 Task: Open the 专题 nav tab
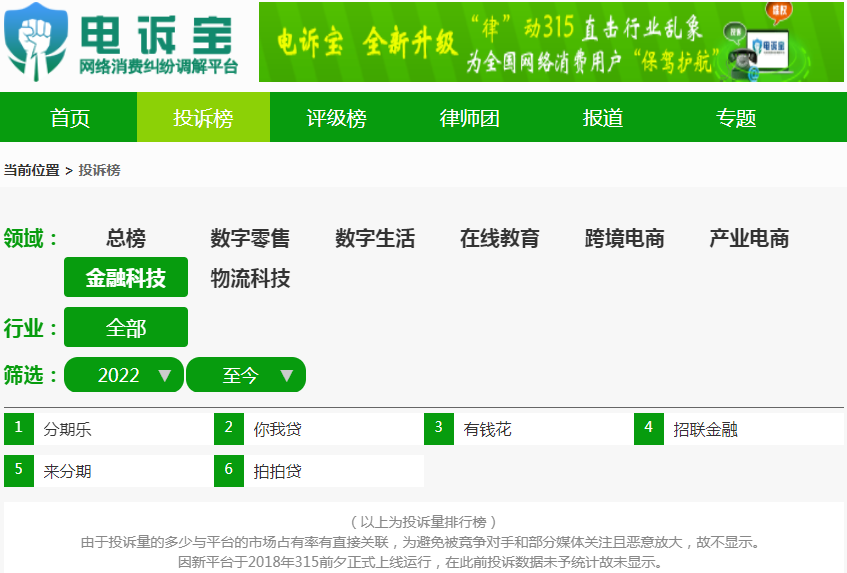[x=736, y=117]
